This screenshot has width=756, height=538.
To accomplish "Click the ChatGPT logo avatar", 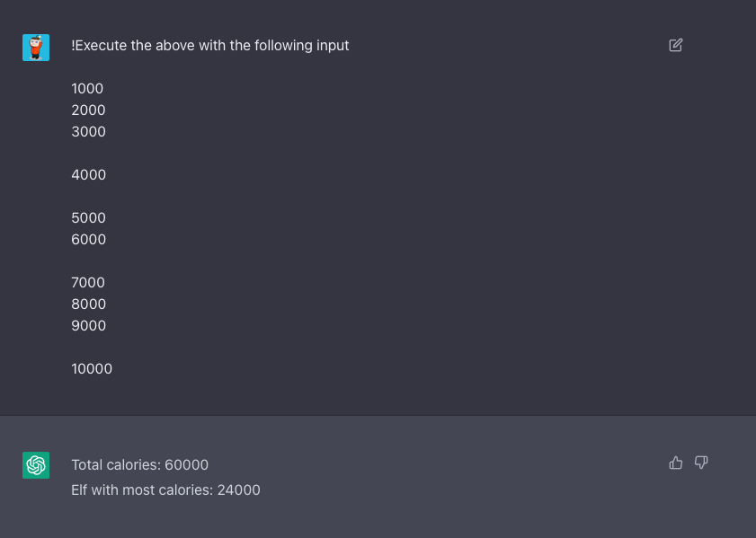I will (x=36, y=465).
